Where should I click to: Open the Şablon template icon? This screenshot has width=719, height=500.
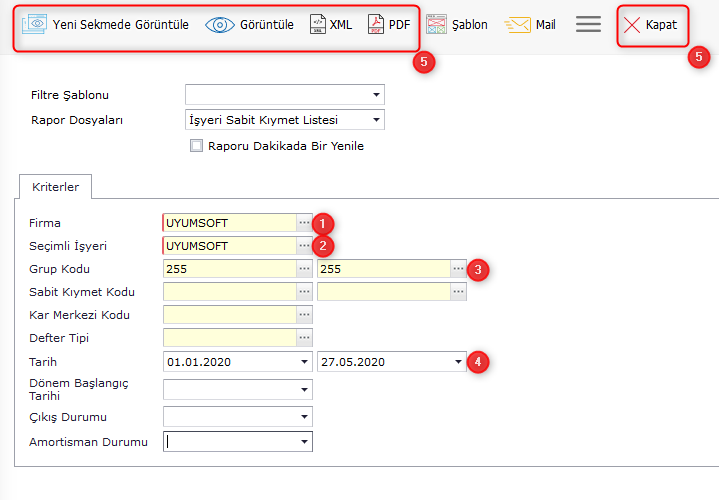(x=437, y=25)
